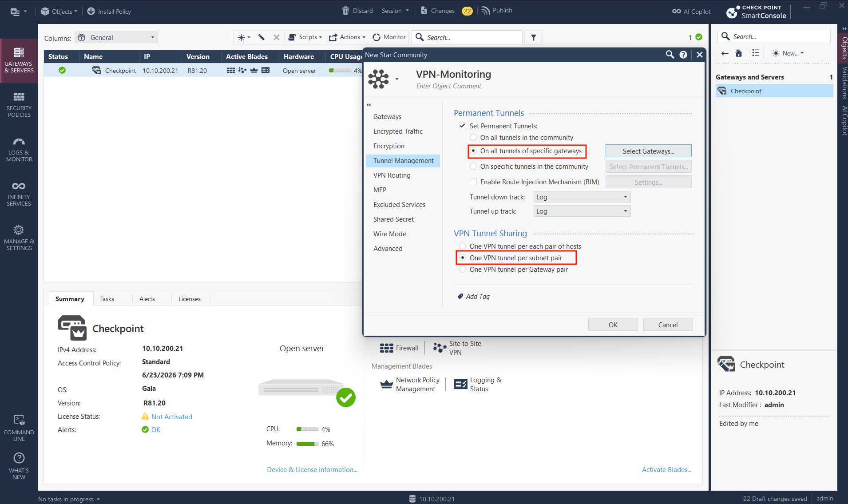Toggle Objects panel list view icon

pos(756,53)
